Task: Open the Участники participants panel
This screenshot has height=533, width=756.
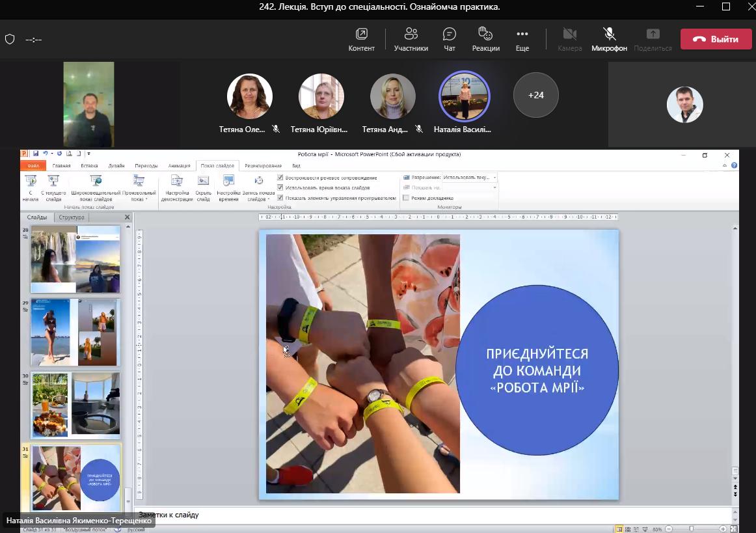Action: point(411,39)
